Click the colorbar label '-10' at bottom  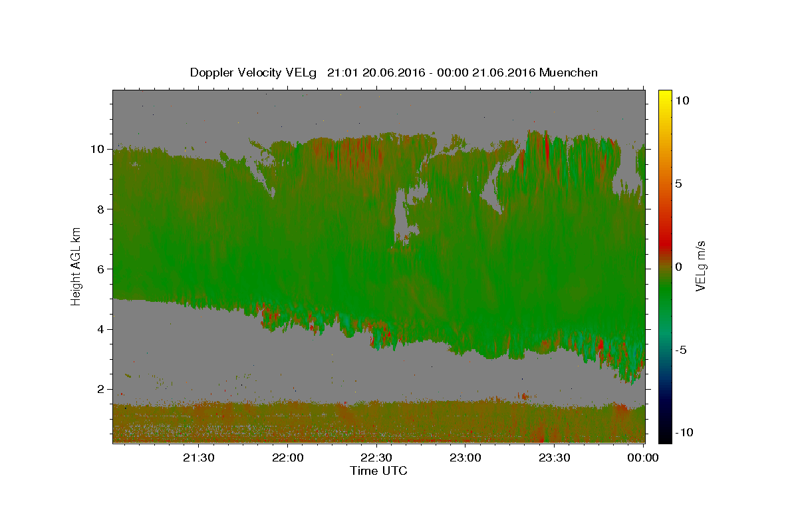(x=684, y=432)
